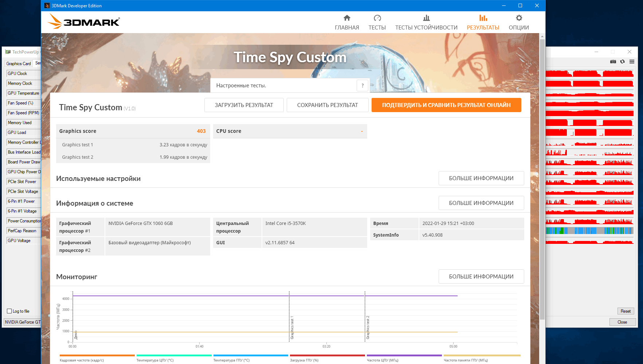Click GPU Temperature sensor label
Viewport: 643px width, 364px height.
tap(23, 93)
